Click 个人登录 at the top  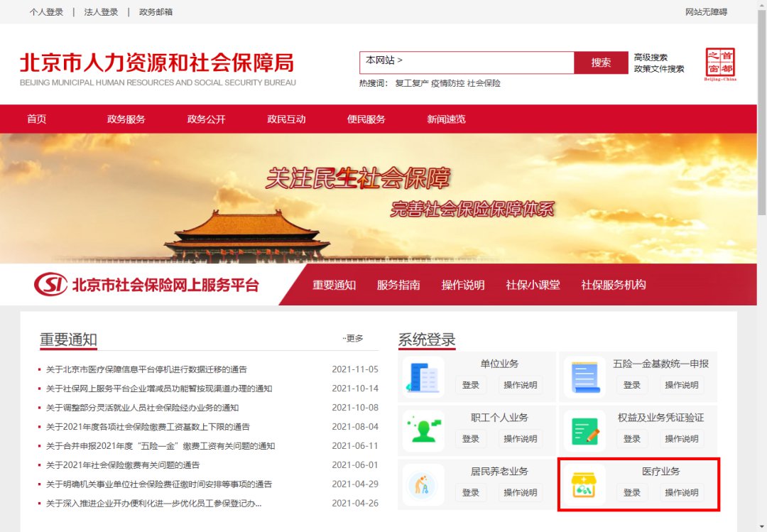click(x=46, y=12)
